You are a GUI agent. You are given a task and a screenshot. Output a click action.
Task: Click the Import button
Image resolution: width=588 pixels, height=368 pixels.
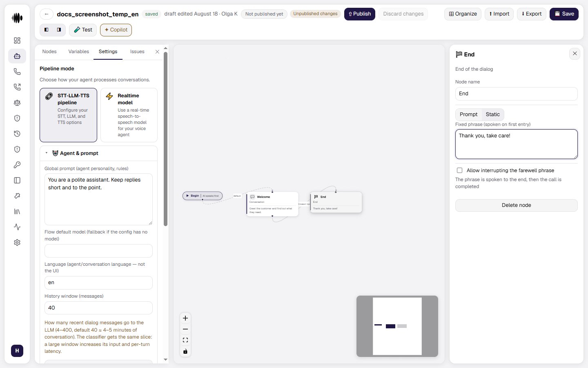point(499,14)
